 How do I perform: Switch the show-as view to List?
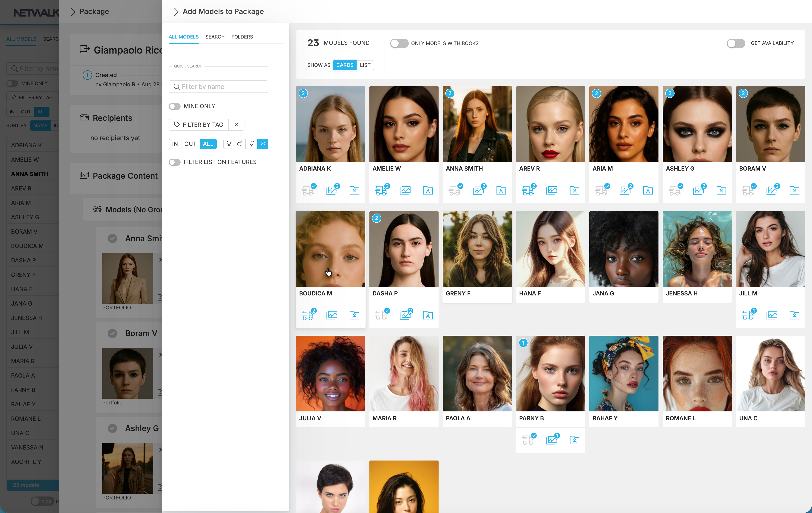(365, 65)
